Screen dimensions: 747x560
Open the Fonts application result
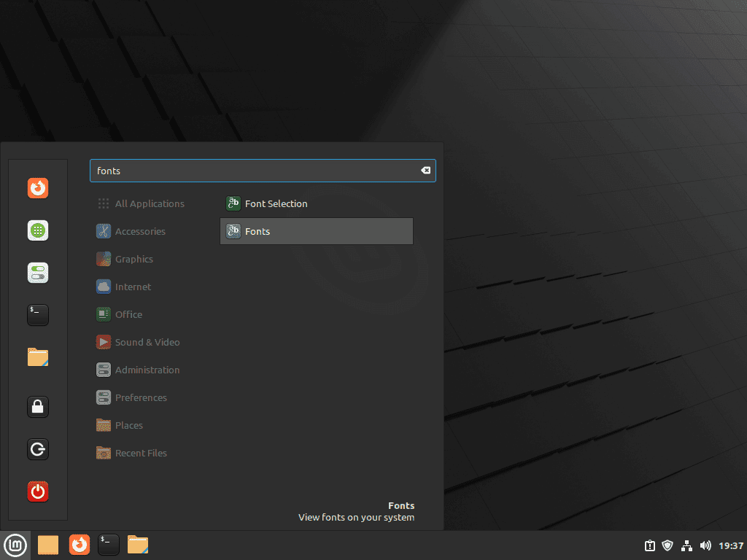click(x=258, y=231)
